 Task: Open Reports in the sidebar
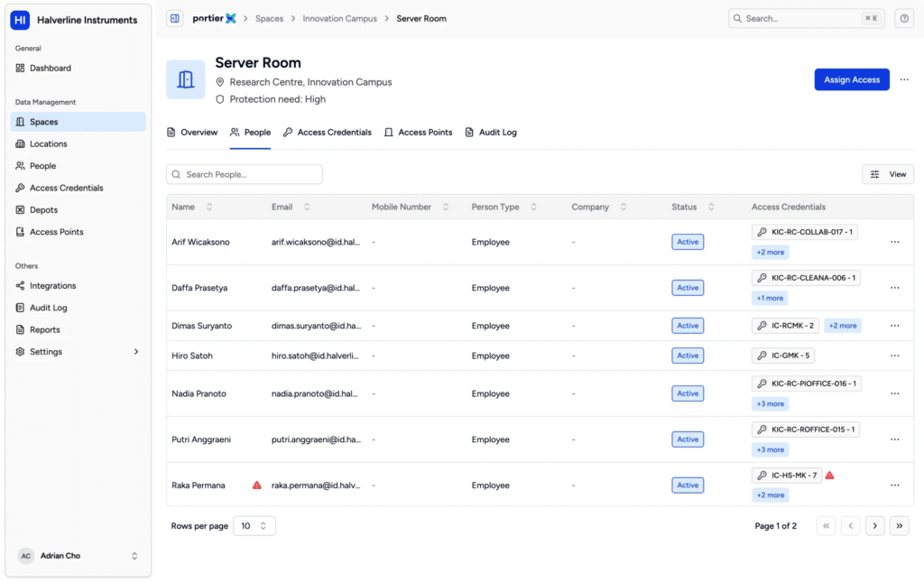click(78, 330)
